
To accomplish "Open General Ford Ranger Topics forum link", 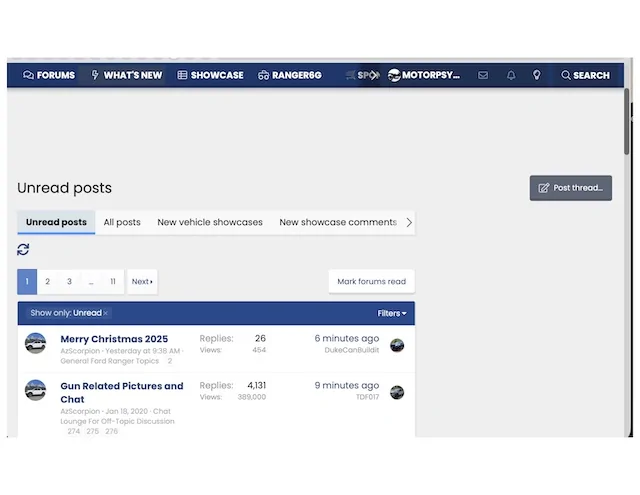I will 109,361.
